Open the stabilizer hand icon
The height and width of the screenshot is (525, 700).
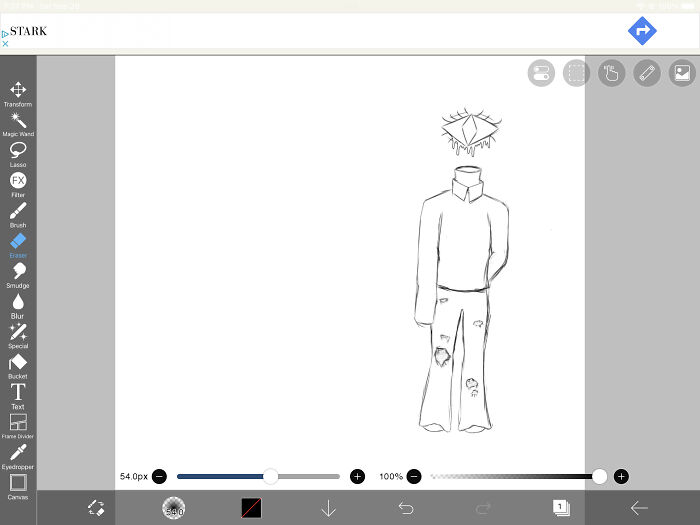612,73
